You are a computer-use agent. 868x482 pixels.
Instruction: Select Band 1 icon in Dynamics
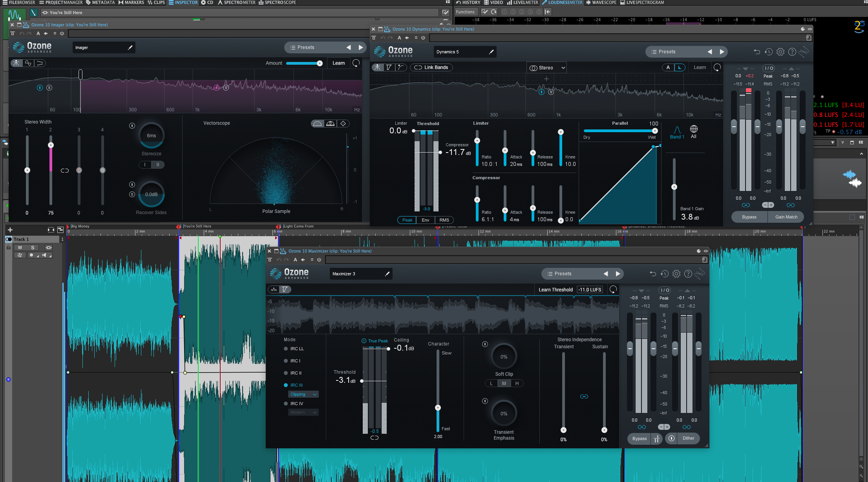coord(677,132)
